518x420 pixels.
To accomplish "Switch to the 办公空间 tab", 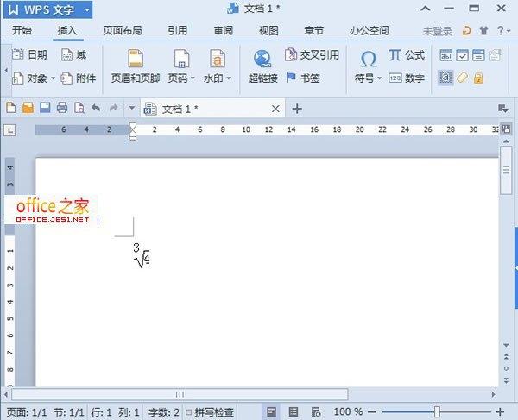I will click(369, 31).
